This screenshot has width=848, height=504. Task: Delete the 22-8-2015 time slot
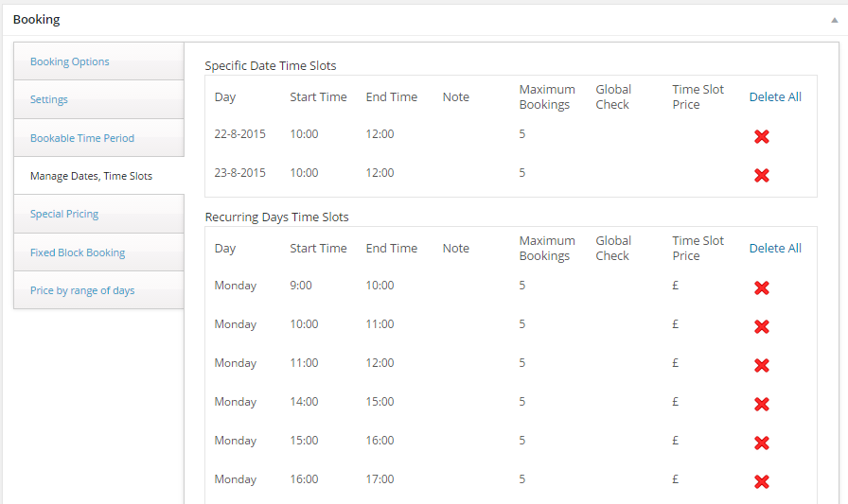tap(762, 137)
